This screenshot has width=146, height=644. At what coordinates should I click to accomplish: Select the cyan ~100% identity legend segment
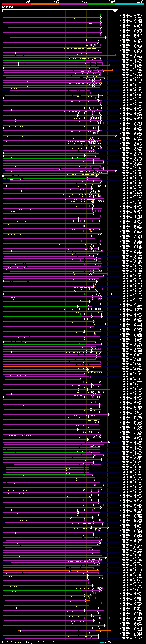click(130, 4)
